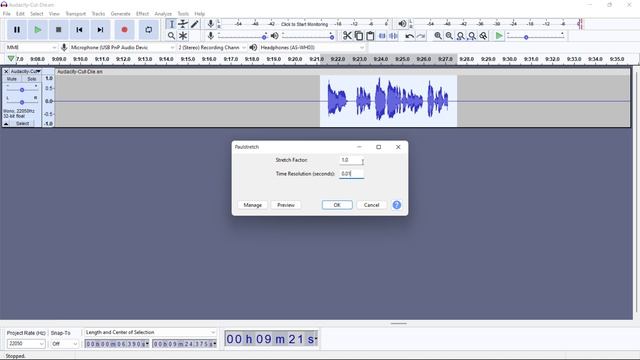Select the Draw (pencil) tool
This screenshot has height=360, width=640.
pyautogui.click(x=194, y=24)
